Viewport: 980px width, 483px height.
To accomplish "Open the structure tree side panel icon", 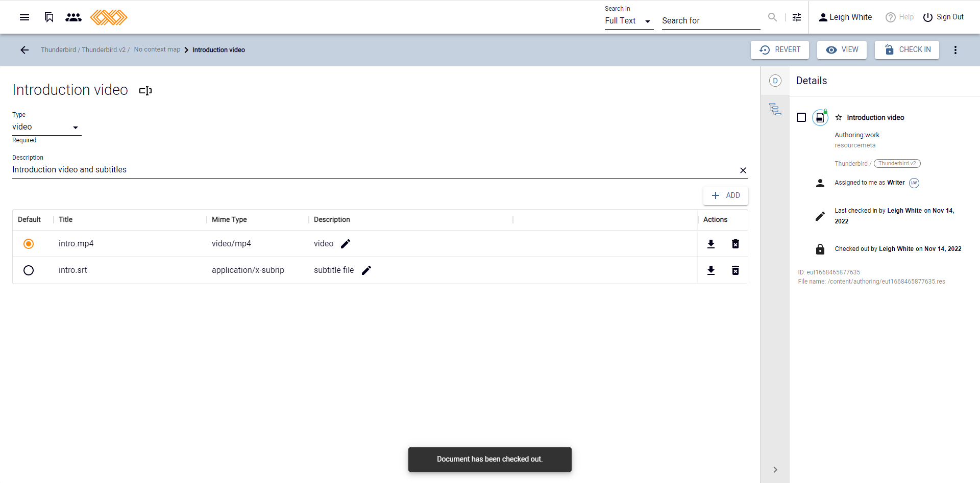I will (x=775, y=109).
